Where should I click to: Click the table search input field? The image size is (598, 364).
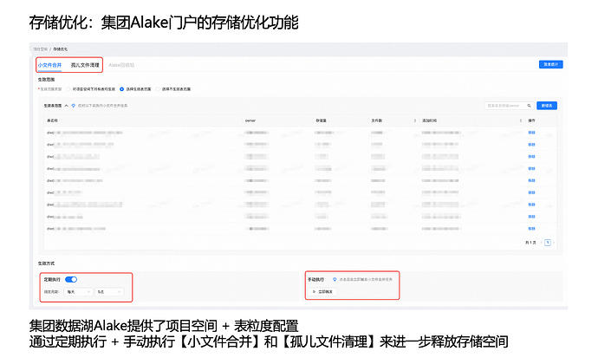pos(507,105)
